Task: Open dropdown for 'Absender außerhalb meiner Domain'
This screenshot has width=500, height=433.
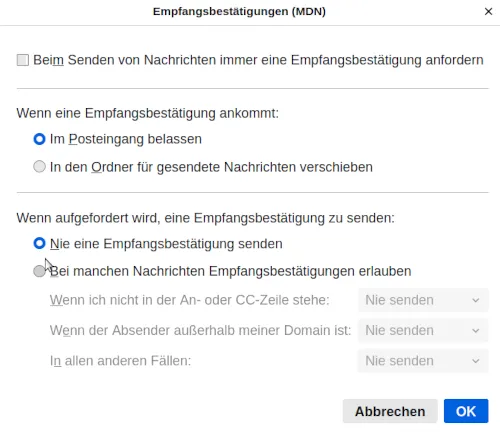Action: pos(423,331)
